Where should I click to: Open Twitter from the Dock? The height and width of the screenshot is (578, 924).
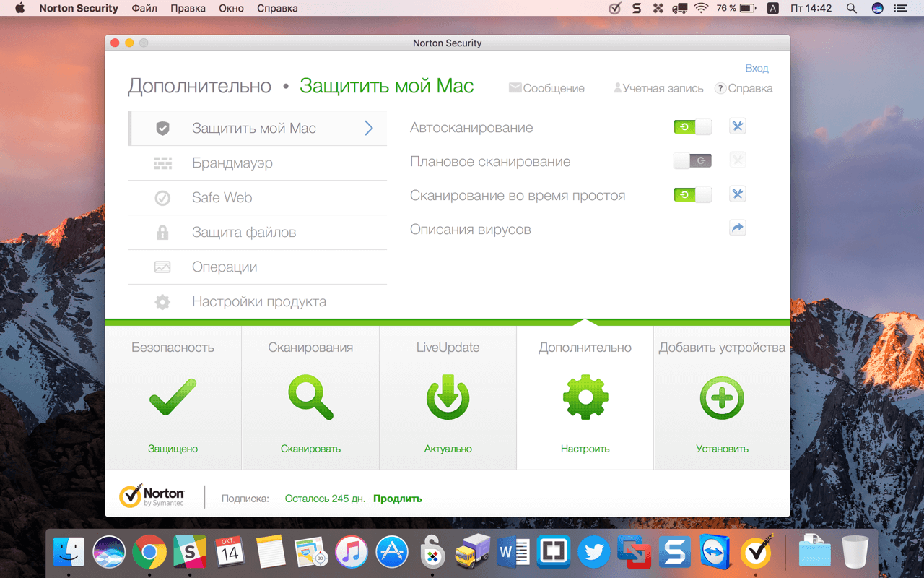click(x=595, y=553)
